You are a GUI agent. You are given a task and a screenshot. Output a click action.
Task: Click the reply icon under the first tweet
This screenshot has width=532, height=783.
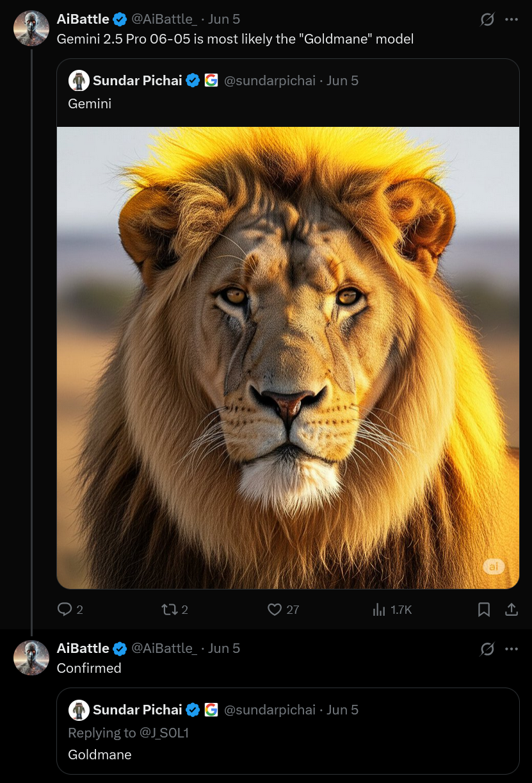coord(65,609)
